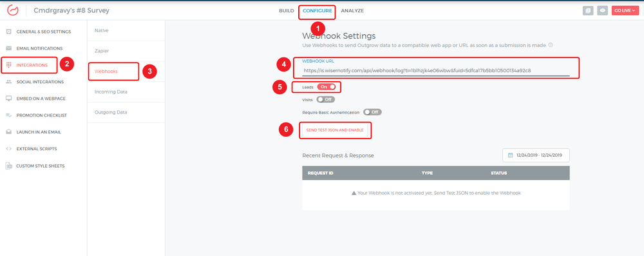Switch to the Build tab
The image size is (644, 256).
[287, 11]
